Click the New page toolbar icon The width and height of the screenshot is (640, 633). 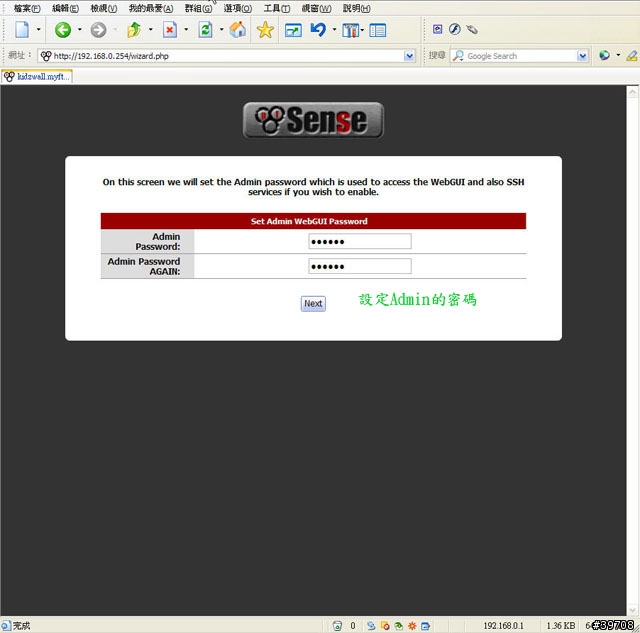pyautogui.click(x=22, y=29)
